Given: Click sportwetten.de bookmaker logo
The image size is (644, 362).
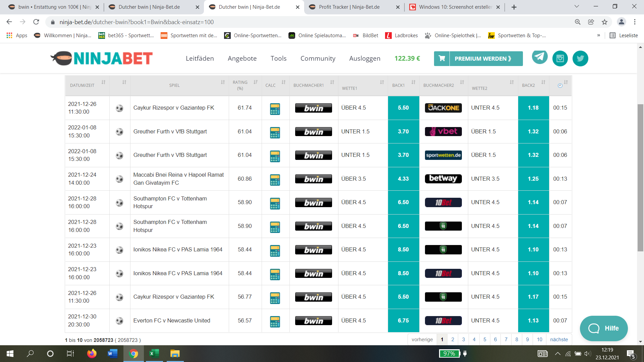Looking at the screenshot, I should coord(443,155).
